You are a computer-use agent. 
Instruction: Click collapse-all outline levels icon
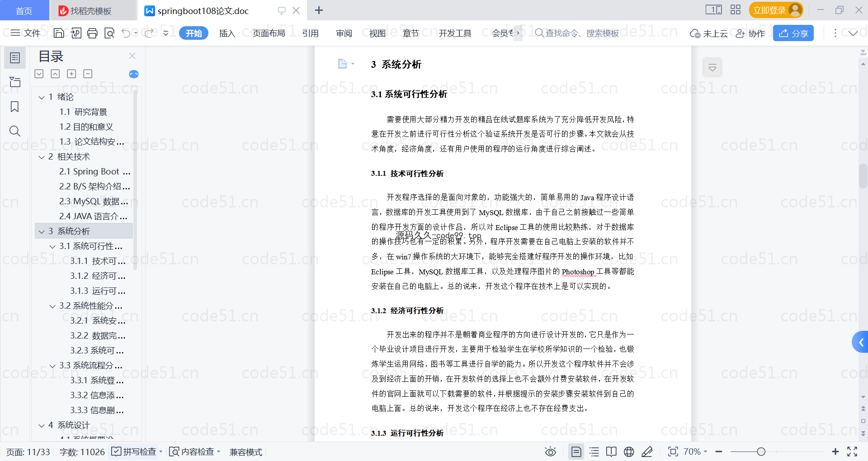click(x=55, y=74)
